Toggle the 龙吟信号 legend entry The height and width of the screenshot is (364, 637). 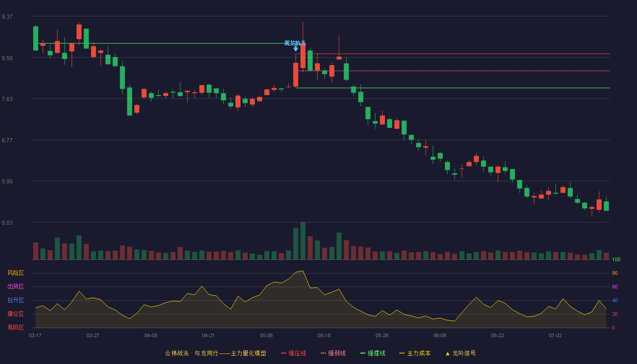point(460,353)
